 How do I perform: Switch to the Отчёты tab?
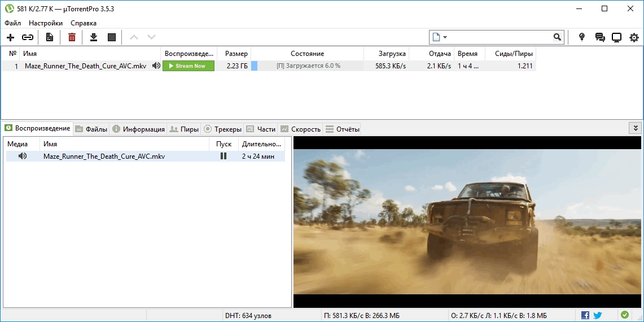point(342,129)
